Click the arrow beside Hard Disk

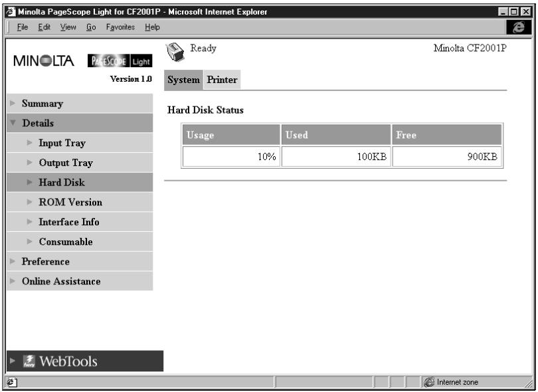pos(29,182)
